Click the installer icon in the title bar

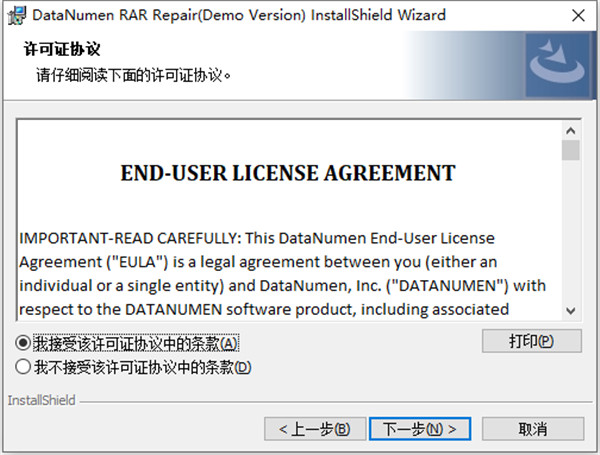point(16,16)
